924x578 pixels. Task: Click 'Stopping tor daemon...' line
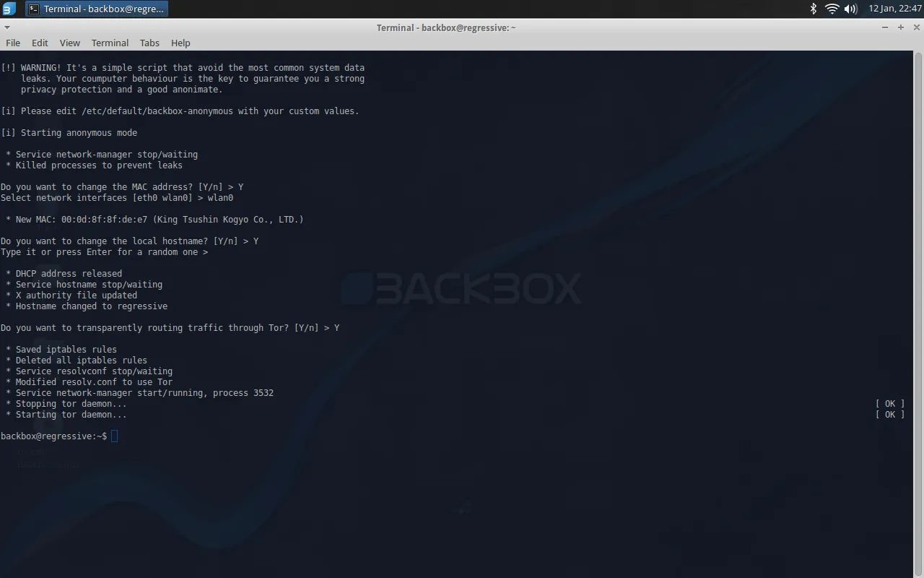tap(66, 404)
